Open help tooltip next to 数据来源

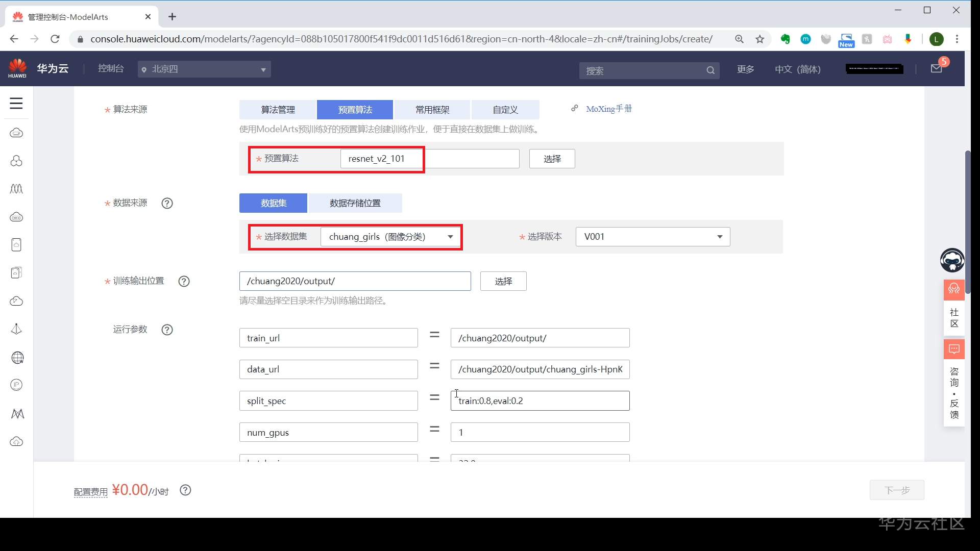click(x=167, y=204)
